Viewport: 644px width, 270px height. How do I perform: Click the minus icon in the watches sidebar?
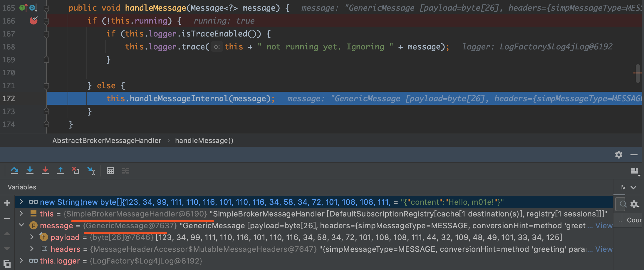[7, 218]
